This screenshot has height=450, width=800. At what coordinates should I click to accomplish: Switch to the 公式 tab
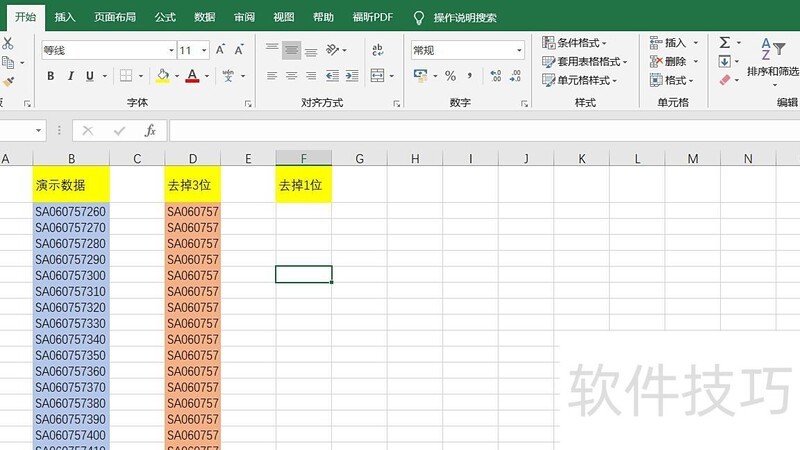click(165, 17)
